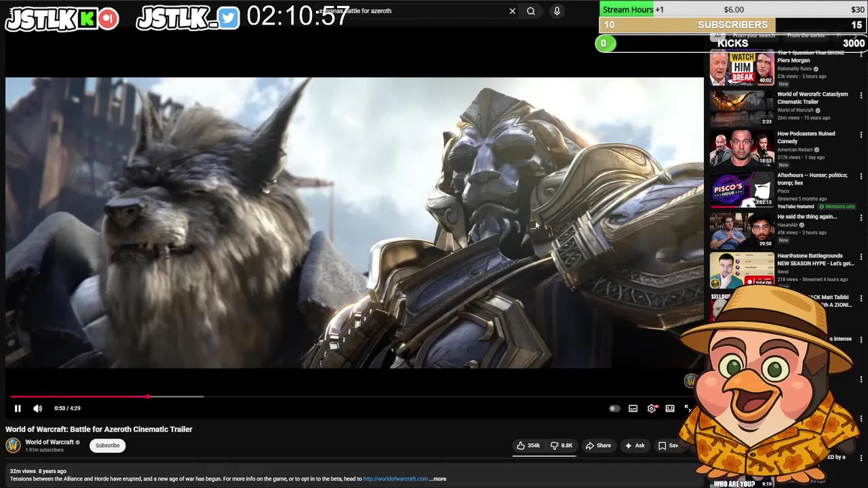868x488 pixels.
Task: Click title 'Afterhours -- Hunter; politics; trump; lies'
Action: pos(812,179)
